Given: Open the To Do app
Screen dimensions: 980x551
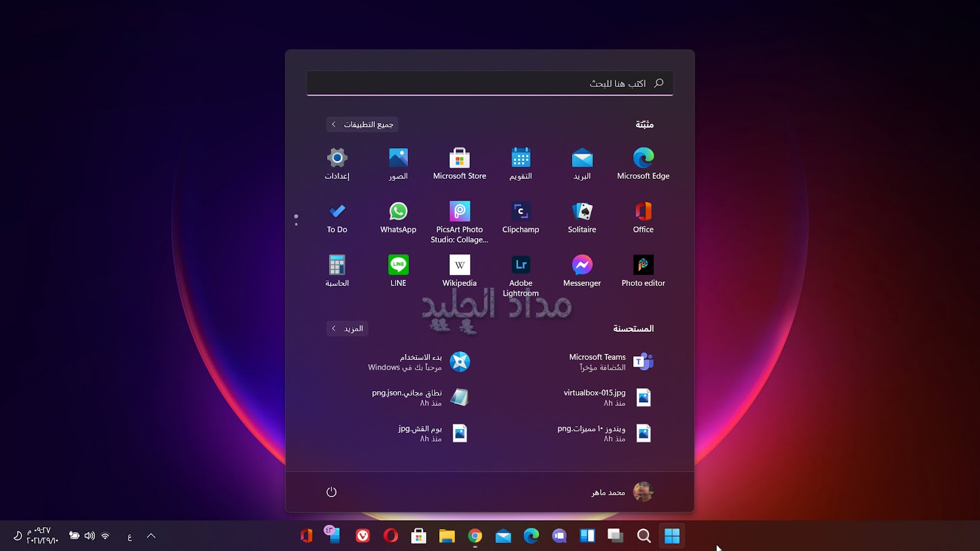Looking at the screenshot, I should coord(337,217).
